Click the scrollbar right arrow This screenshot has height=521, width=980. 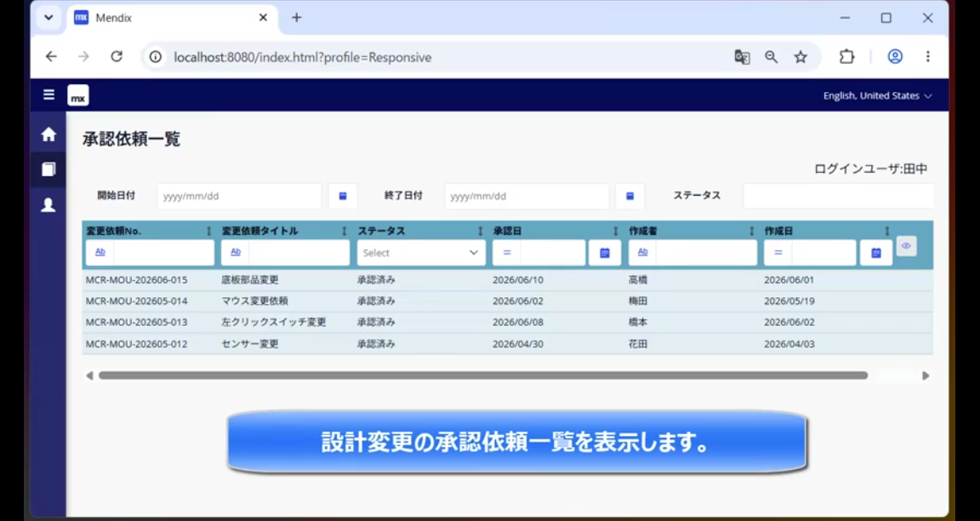tap(926, 376)
